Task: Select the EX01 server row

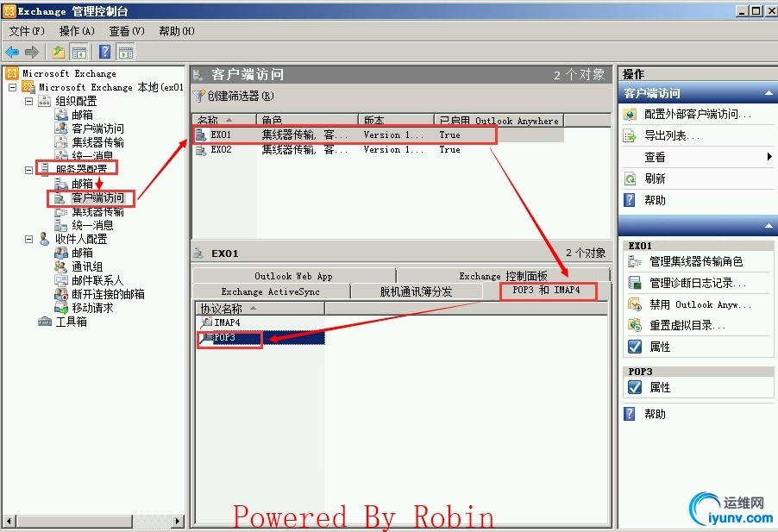Action: (x=378, y=135)
